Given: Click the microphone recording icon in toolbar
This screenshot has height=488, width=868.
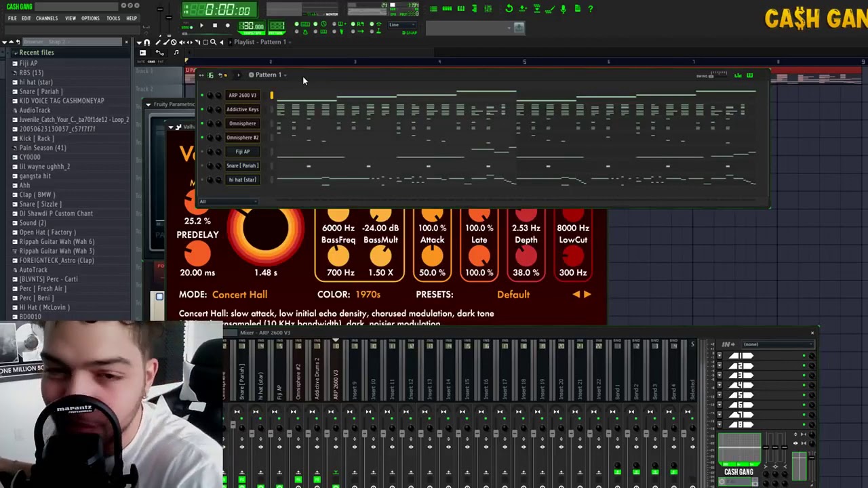Looking at the screenshot, I should click(x=563, y=9).
